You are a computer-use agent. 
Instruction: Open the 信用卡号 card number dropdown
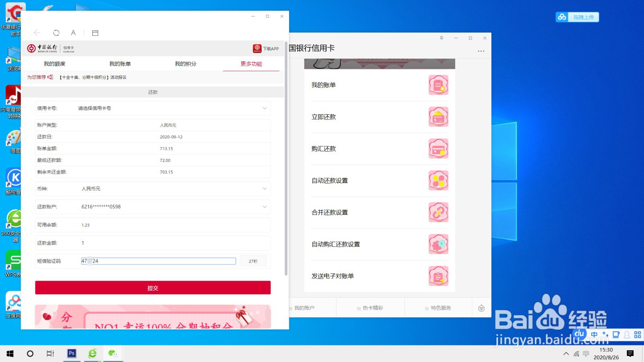[x=264, y=108]
